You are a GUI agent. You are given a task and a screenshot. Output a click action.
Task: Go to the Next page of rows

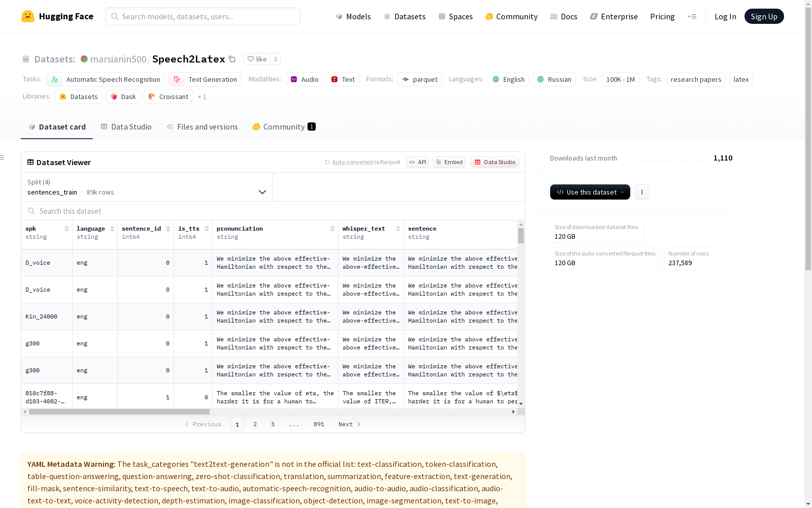(x=349, y=424)
